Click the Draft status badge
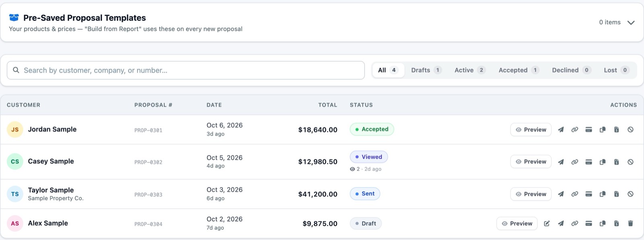Screen dimensions: 644x240 click(x=365, y=223)
